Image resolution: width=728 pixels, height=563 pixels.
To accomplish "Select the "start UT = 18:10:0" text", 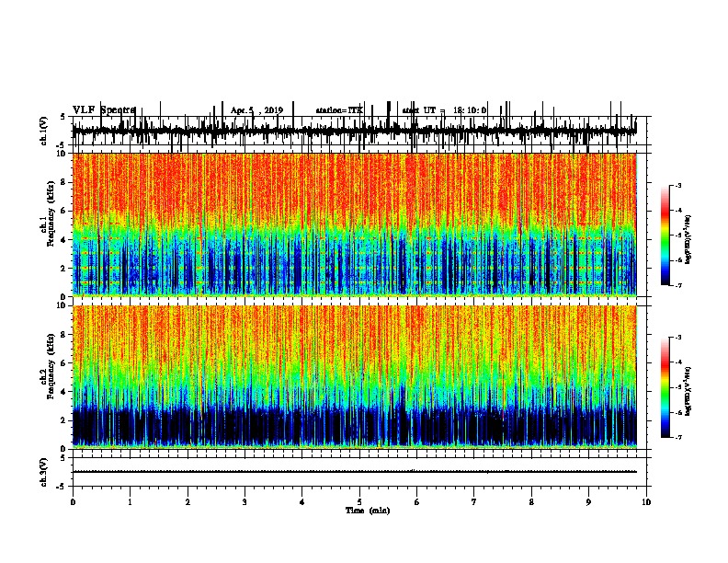I will pos(444,110).
